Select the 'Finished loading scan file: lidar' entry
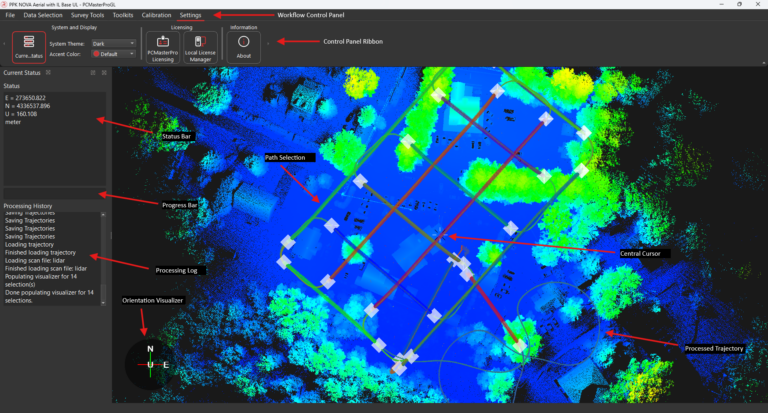 pyautogui.click(x=46, y=268)
